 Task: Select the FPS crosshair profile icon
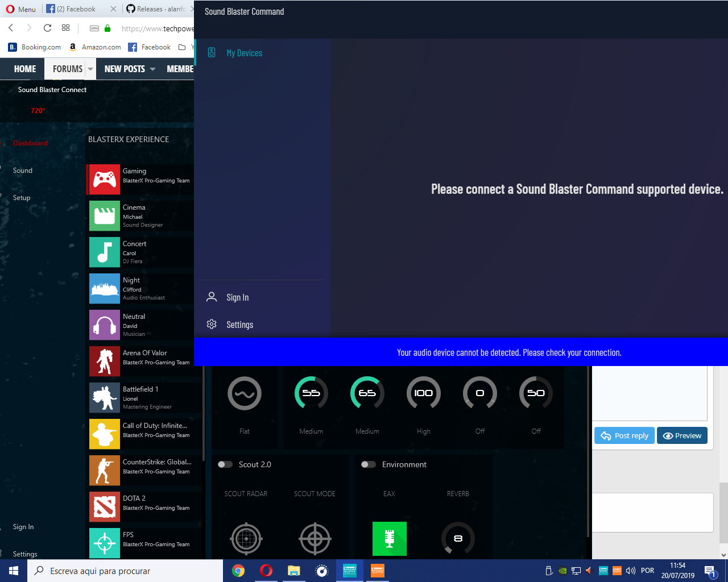click(105, 543)
